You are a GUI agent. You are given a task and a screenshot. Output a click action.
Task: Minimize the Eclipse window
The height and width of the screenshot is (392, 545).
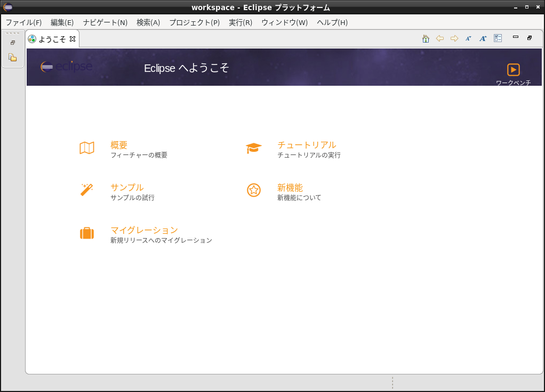point(516,7)
